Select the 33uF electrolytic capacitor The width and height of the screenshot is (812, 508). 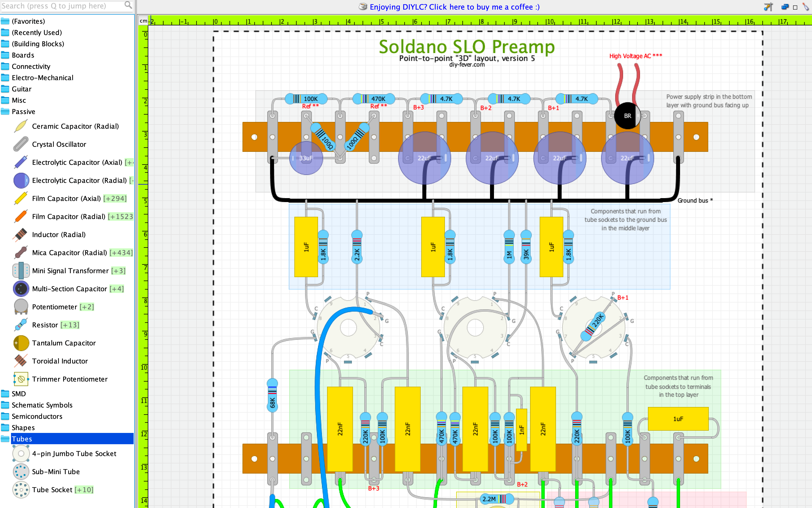click(306, 158)
